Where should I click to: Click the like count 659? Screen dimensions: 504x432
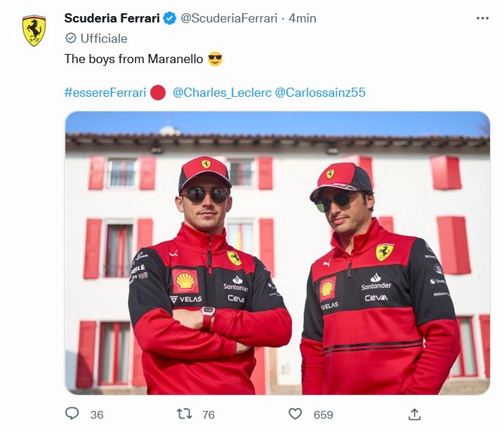coord(324,414)
